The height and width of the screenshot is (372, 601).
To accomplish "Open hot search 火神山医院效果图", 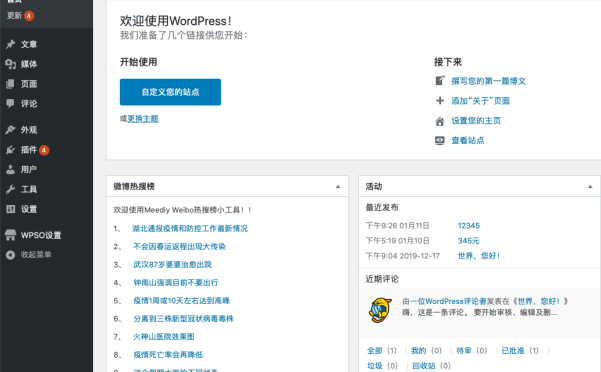I will pos(164,337).
